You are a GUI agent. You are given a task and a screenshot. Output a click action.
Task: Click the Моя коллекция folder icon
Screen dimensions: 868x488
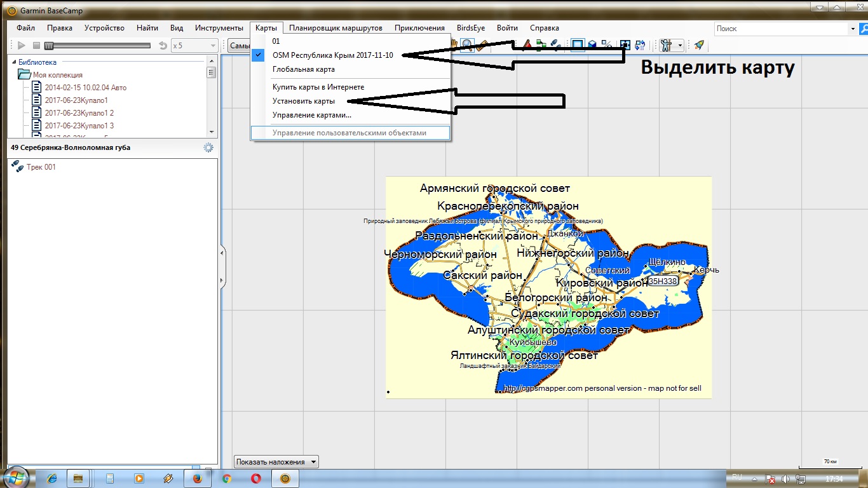coord(24,74)
